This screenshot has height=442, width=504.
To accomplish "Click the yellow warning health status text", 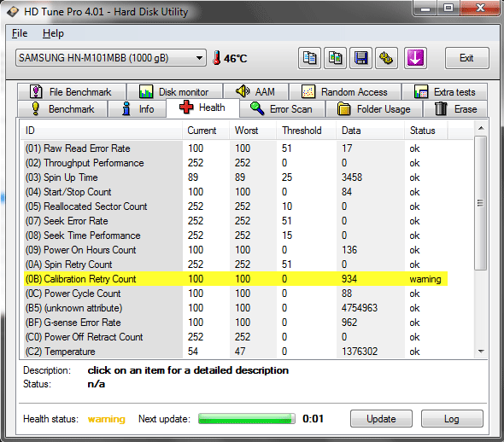I will point(107,419).
